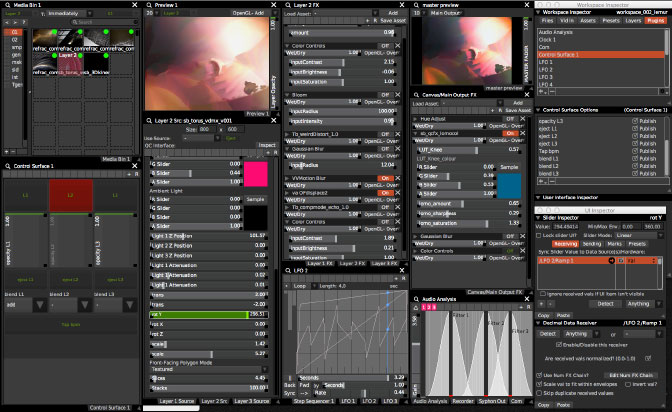672x412 pixels.
Task: Click the Control Surface 1 magnifier icon
Action: tap(8, 166)
